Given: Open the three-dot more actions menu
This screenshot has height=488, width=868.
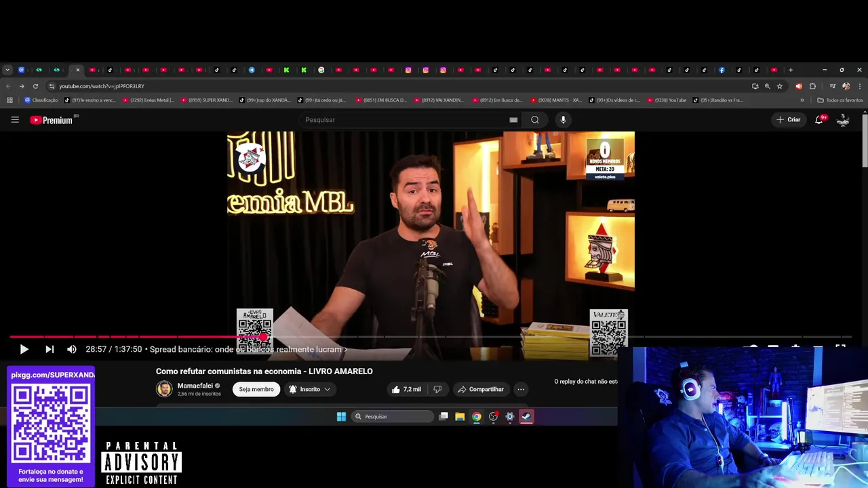Looking at the screenshot, I should click(521, 389).
